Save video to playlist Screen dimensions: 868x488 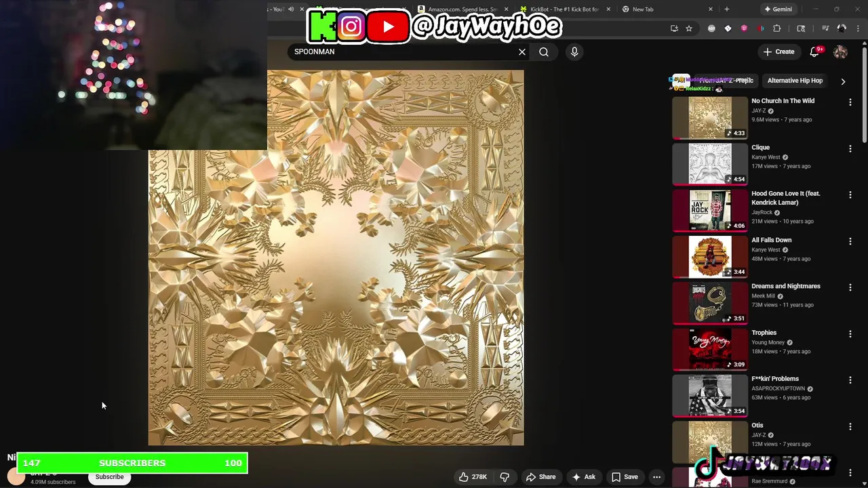(625, 477)
